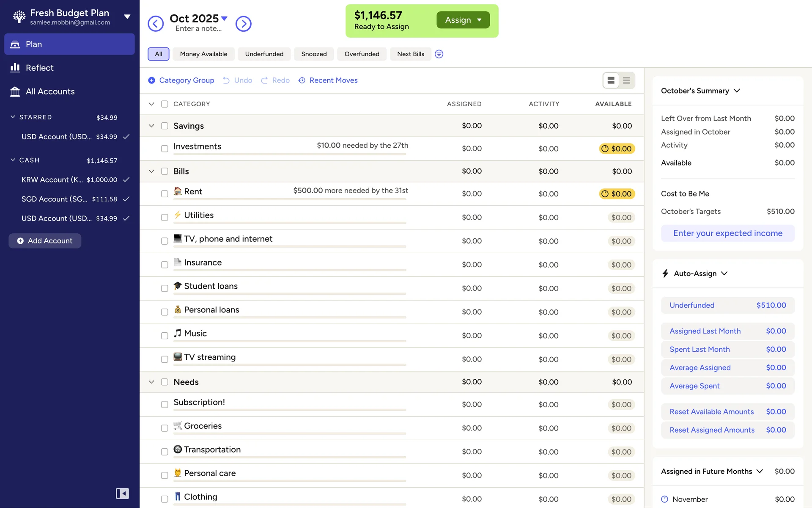Tick the Groceries category checkbox
Screen dimensions: 812x508
click(x=165, y=428)
